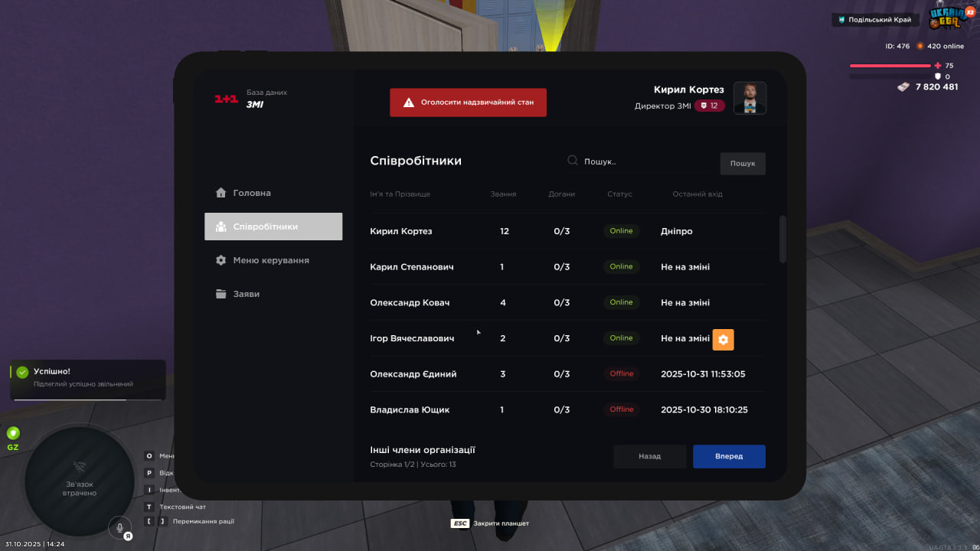This screenshot has width=980, height=551.
Task: Click the green checkmark in Успішно notification
Action: (22, 372)
